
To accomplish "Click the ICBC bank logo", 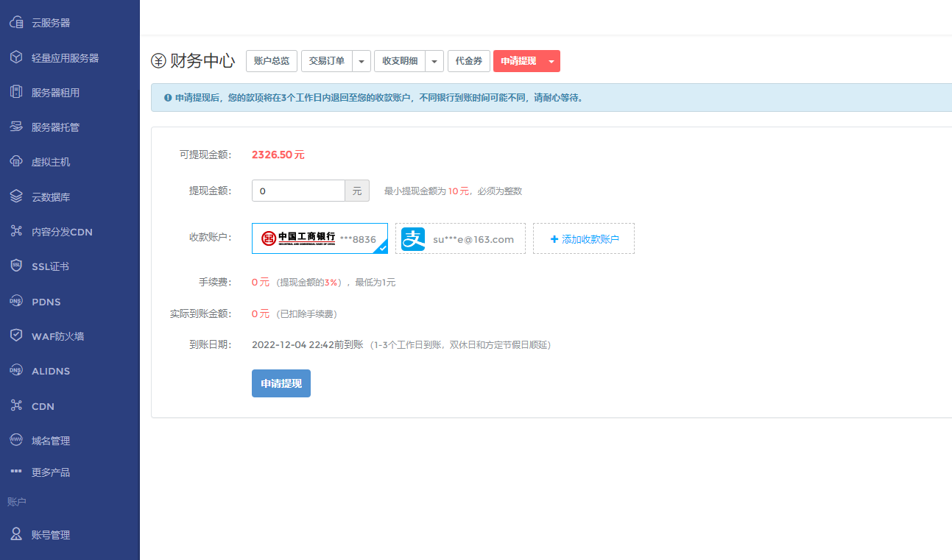I will [298, 238].
